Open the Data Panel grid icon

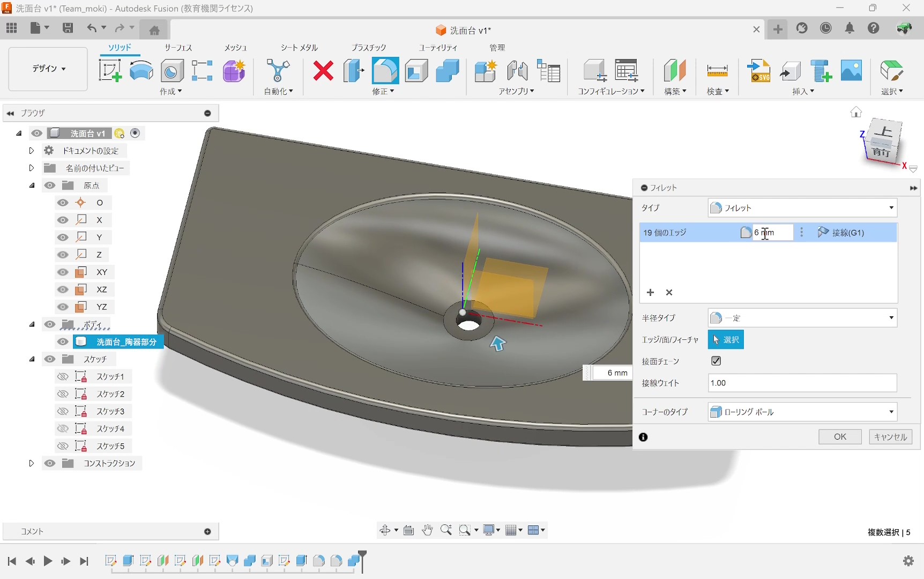12,28
